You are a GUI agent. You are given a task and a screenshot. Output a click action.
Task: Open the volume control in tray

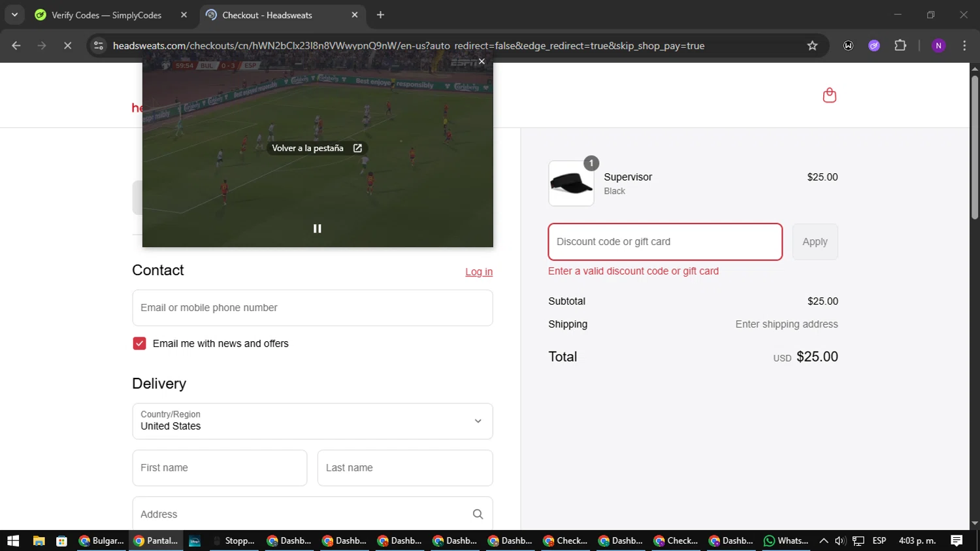(840, 541)
